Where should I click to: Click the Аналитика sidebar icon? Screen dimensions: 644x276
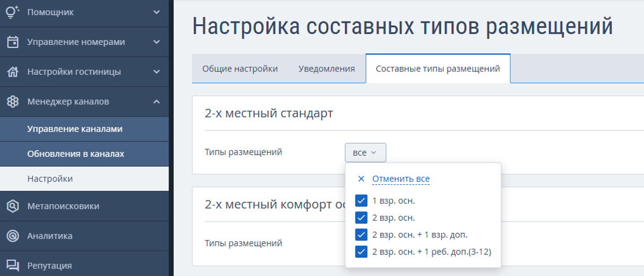tap(13, 236)
